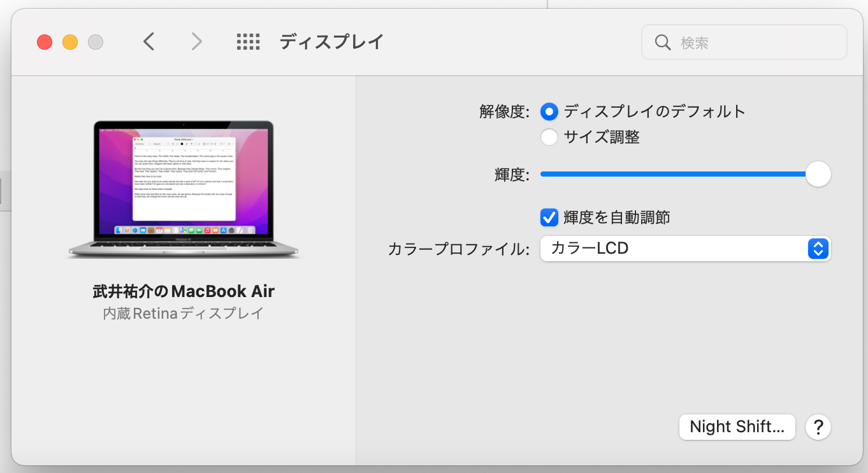Click the 内蔵Retinaディスプレイ label
Screen dimensions: 868x473
[x=184, y=314]
